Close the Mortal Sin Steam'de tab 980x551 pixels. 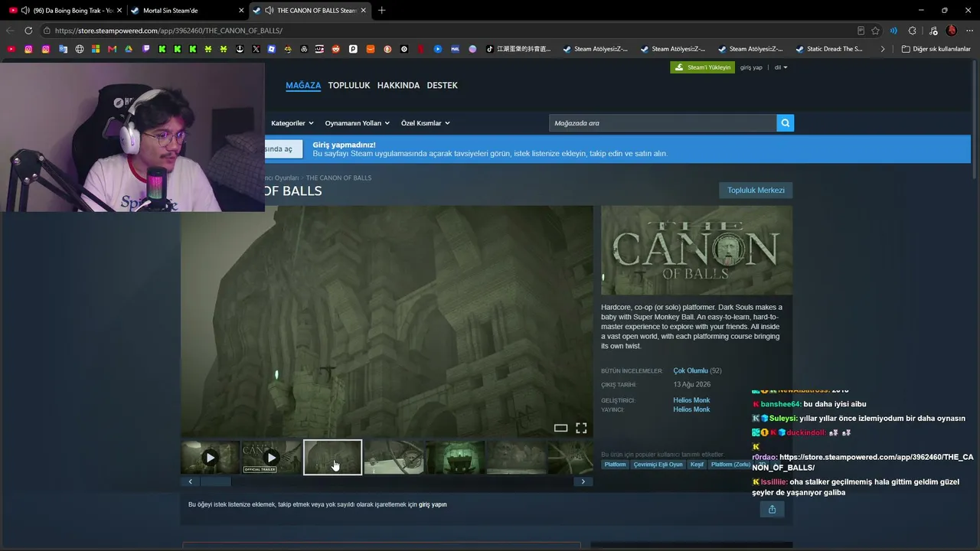click(242, 11)
